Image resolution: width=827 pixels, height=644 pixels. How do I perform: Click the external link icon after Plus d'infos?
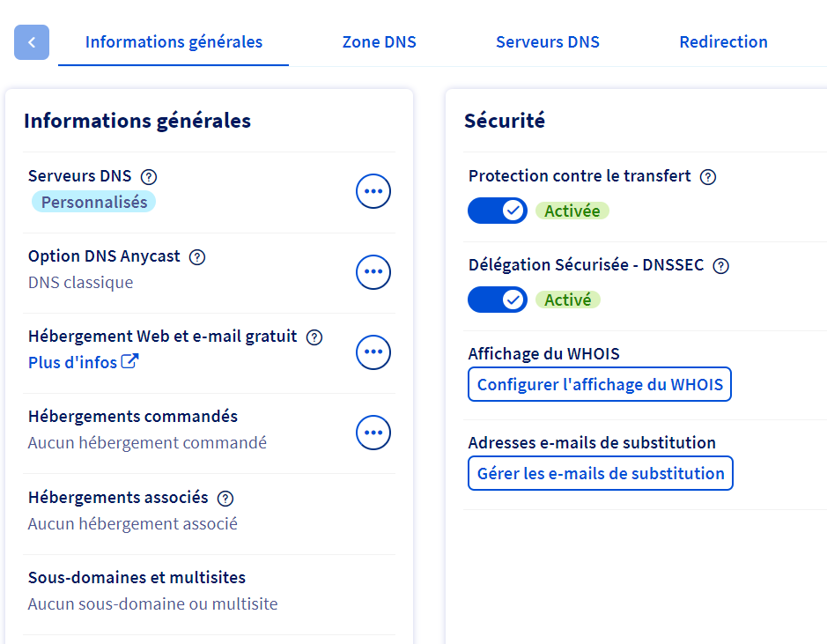click(130, 362)
